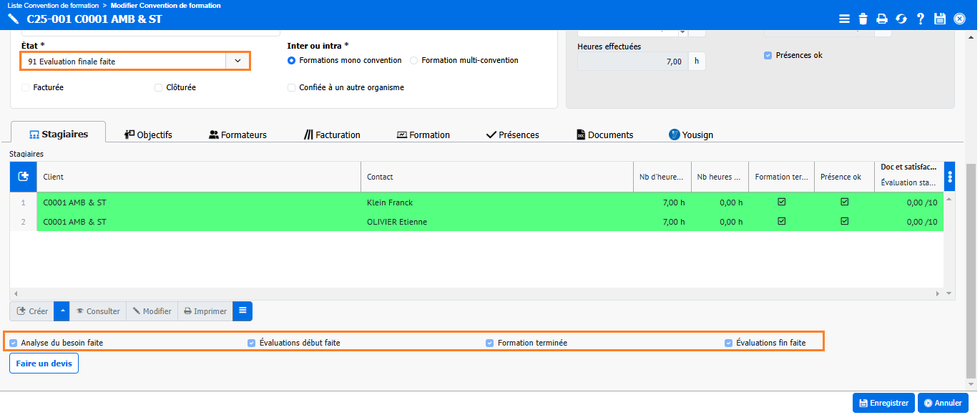
Task: Expand the État dropdown list
Action: pyautogui.click(x=237, y=62)
